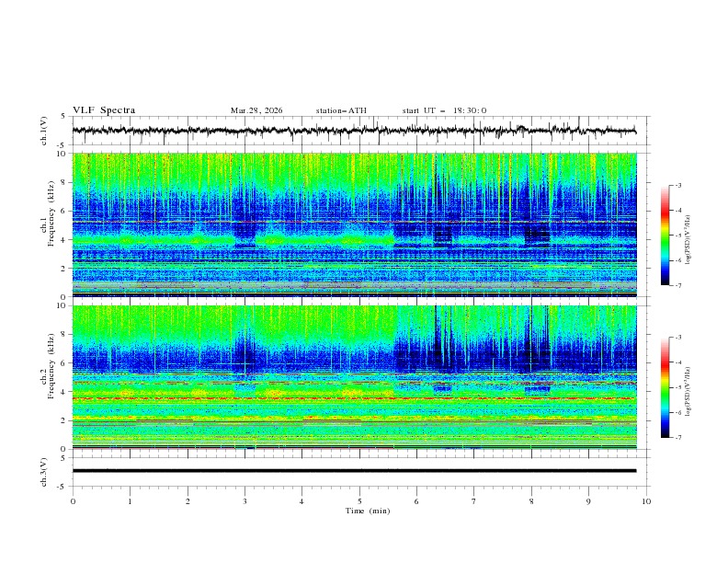
Task: Click the date "Mar.28, 2026"
Action: [x=256, y=110]
